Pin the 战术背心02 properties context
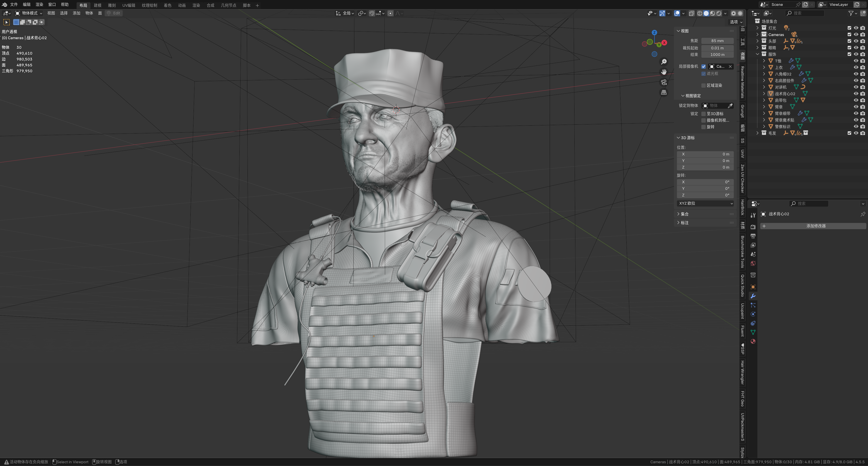Screen dimensions: 868x466 (x=863, y=214)
